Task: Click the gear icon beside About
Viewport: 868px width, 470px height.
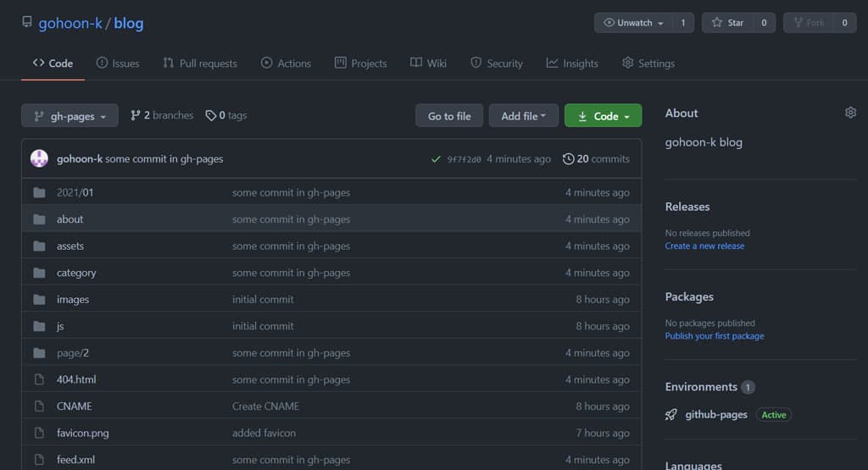Action: tap(850, 113)
